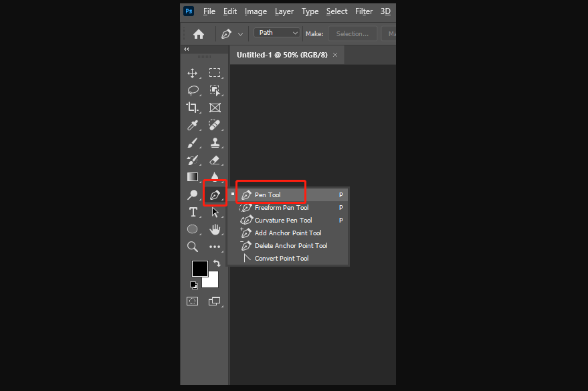Screen dimensions: 588x391
Task: Toggle Quick Mask mode
Action: click(x=193, y=301)
